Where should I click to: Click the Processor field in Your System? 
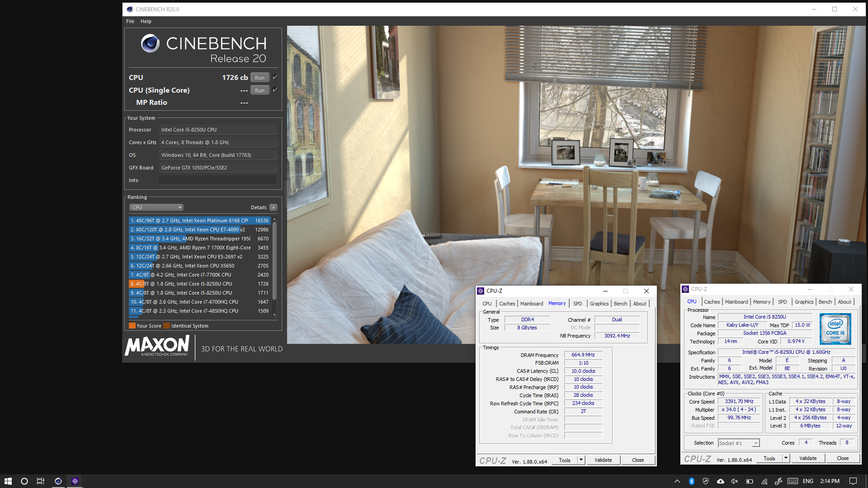tap(218, 130)
